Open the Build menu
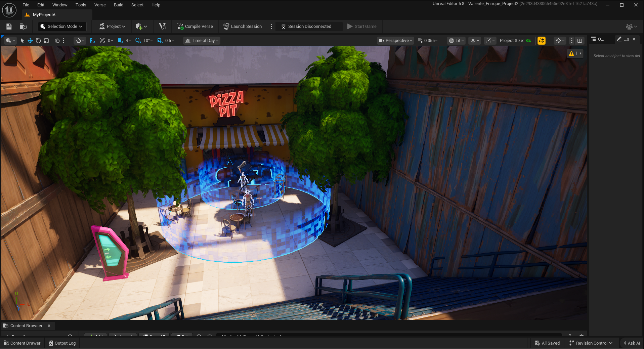Image resolution: width=644 pixels, height=349 pixels. 119,5
